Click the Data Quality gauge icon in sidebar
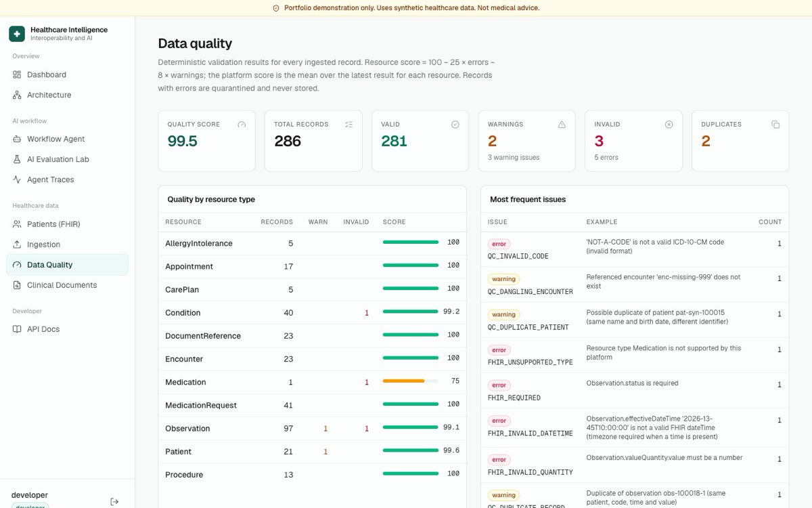Image resolution: width=812 pixels, height=508 pixels. [17, 265]
